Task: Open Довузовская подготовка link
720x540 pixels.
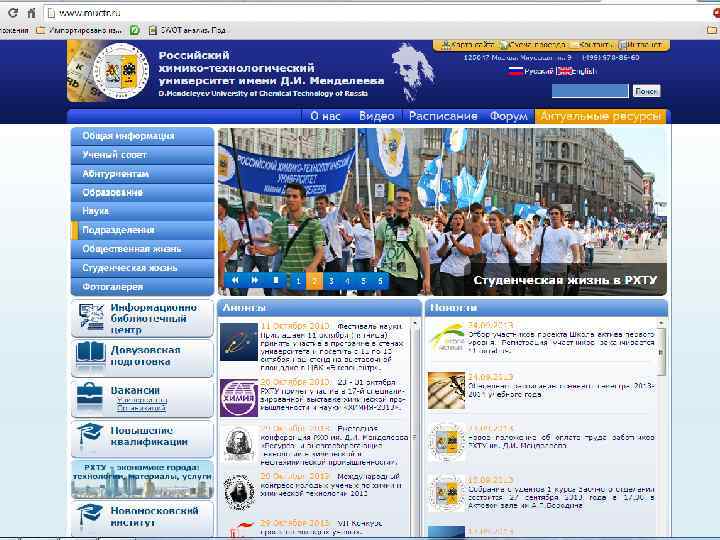Action: coord(145,356)
